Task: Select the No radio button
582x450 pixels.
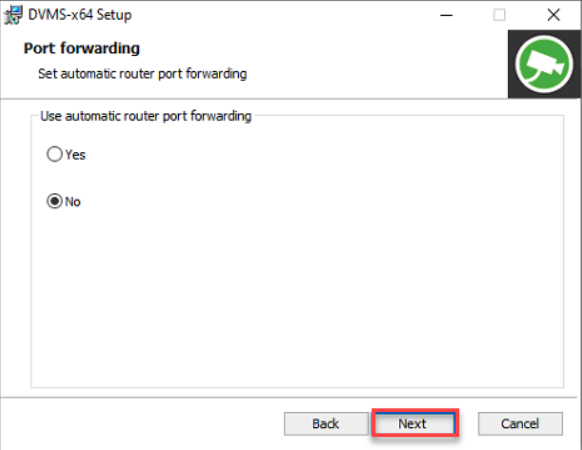Action: (x=55, y=201)
